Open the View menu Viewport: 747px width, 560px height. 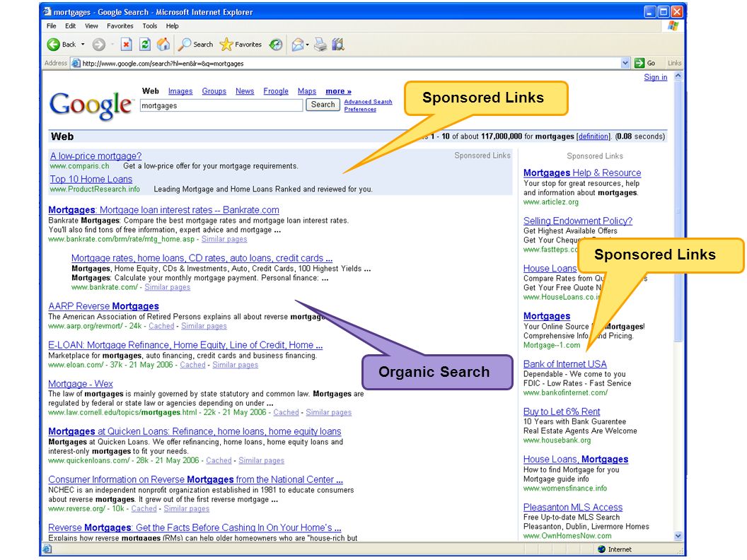91,25
